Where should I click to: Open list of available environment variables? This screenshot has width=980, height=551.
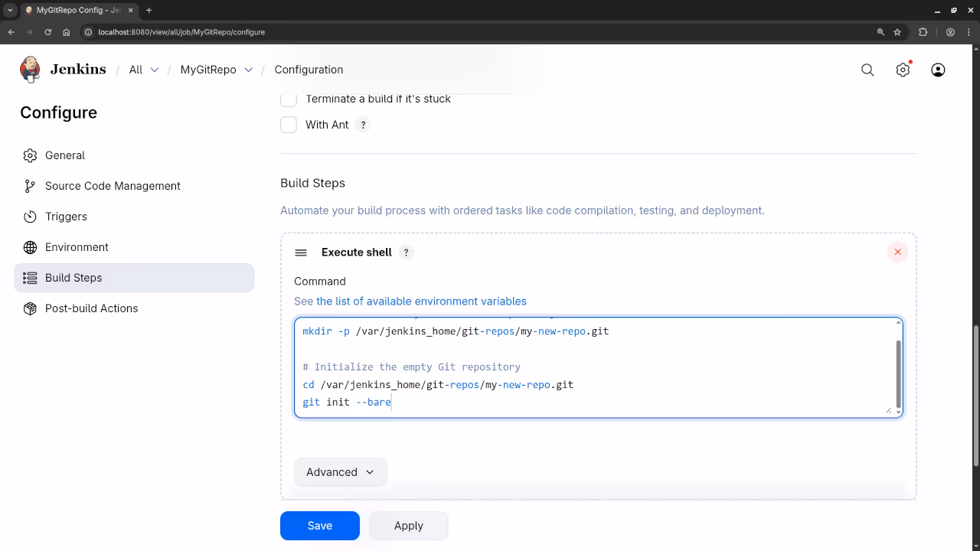(x=421, y=301)
